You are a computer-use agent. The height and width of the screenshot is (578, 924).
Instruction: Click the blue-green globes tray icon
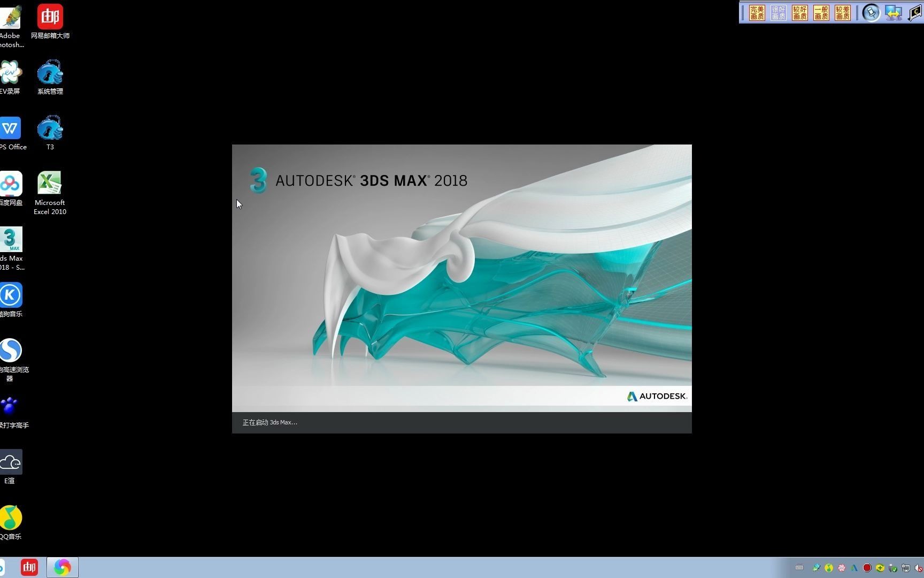click(x=816, y=568)
